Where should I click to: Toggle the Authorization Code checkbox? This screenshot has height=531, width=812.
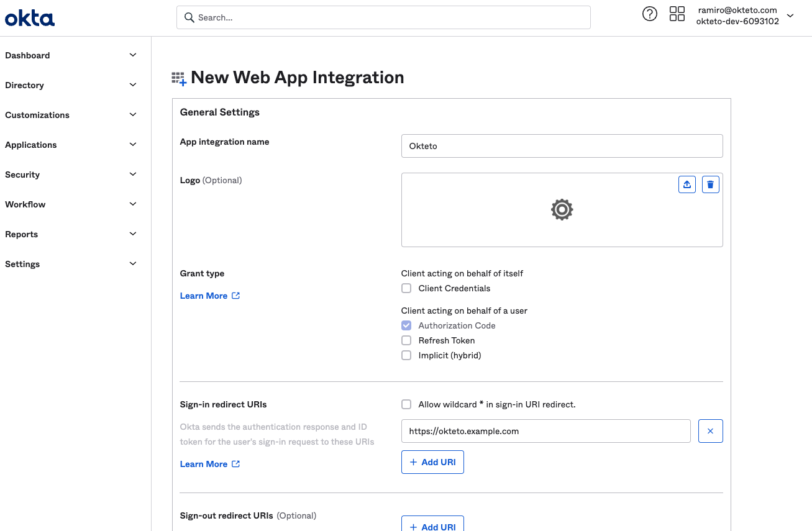point(406,325)
